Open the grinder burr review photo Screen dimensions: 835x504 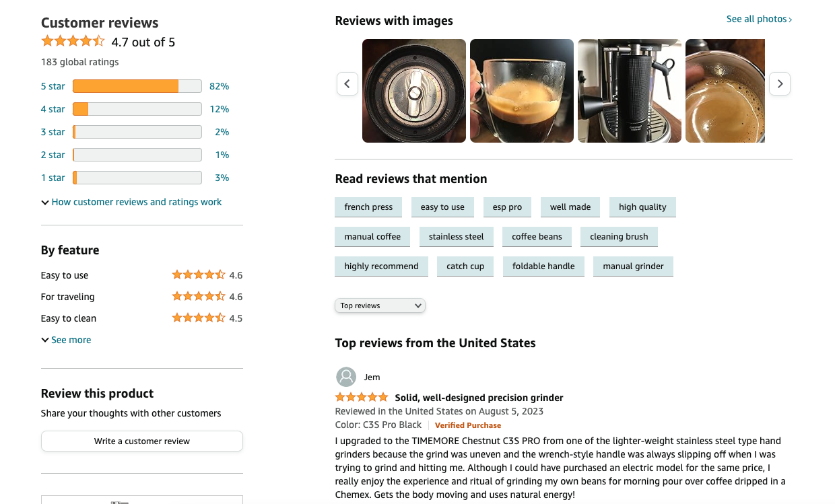[x=414, y=91]
